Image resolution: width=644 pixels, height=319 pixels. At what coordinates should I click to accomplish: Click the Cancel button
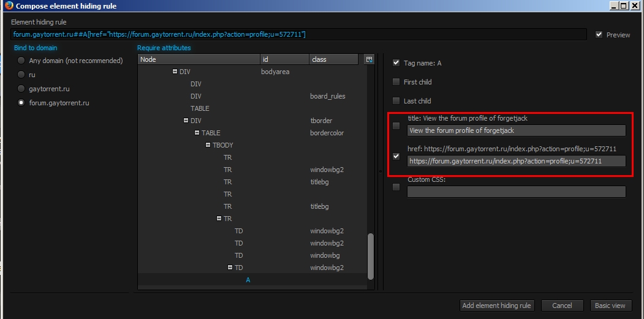click(x=562, y=306)
